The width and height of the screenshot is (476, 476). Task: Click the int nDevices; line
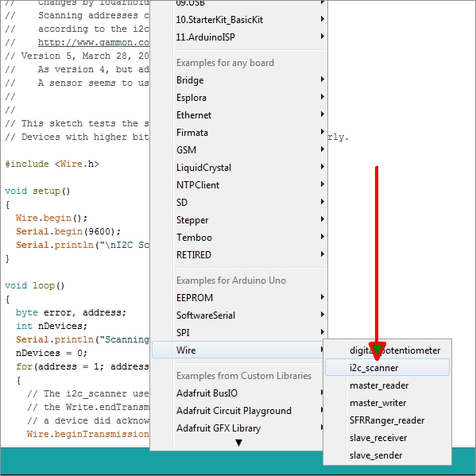[x=52, y=326]
